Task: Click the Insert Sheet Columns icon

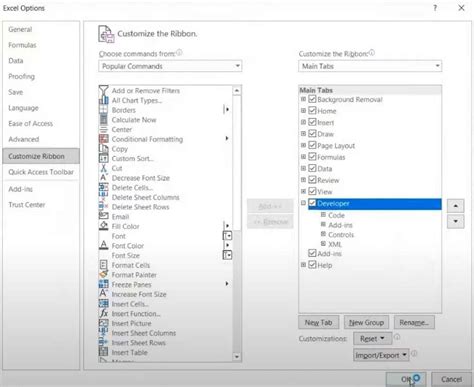Action: point(104,333)
